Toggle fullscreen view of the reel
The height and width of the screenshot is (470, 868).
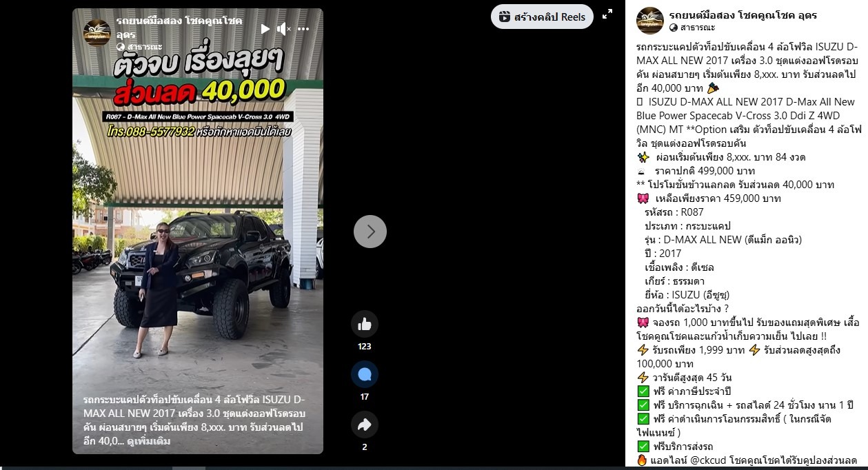(607, 14)
